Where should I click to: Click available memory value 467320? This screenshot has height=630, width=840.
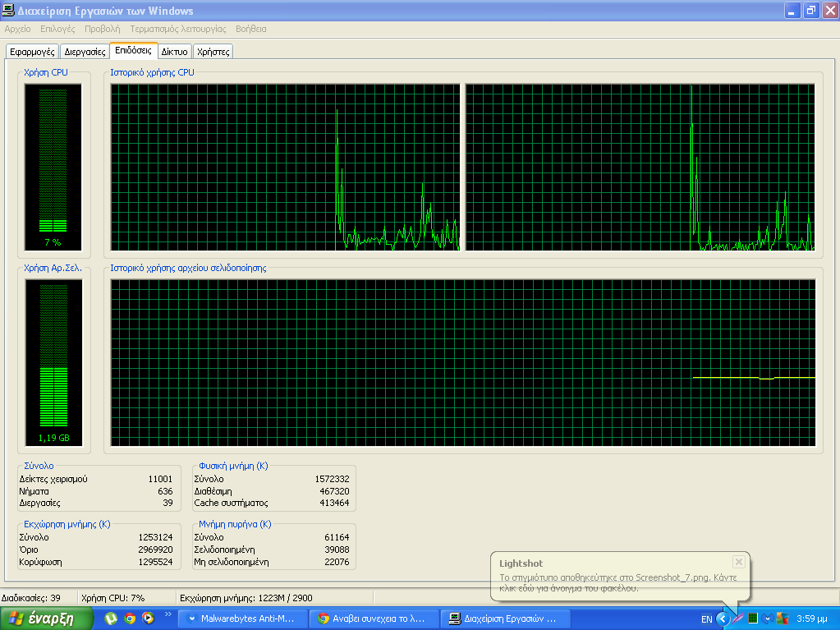(x=334, y=491)
